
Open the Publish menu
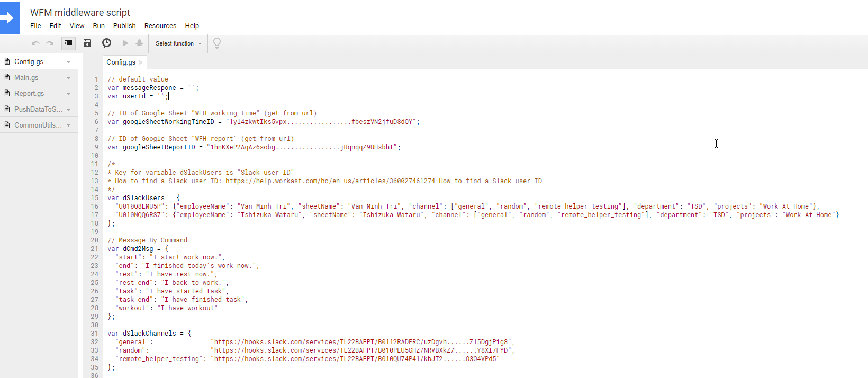click(x=124, y=25)
